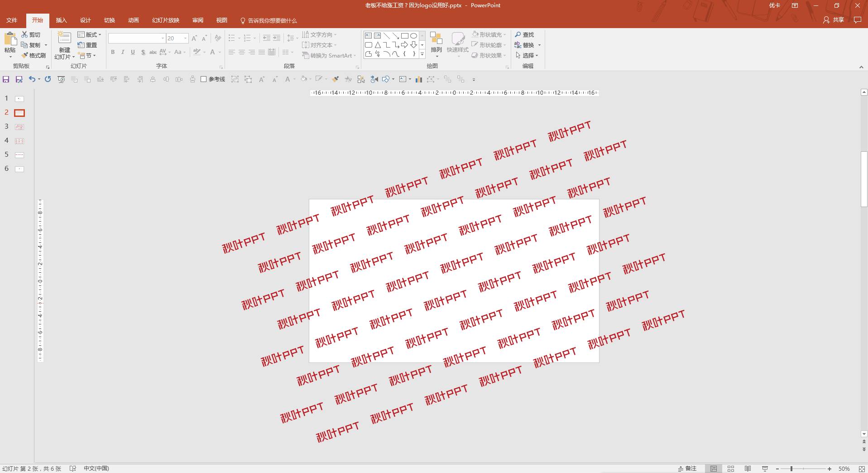Viewport: 868px width, 473px height.
Task: Customize quick access toolbar dropdown arrow
Action: pyautogui.click(x=474, y=79)
